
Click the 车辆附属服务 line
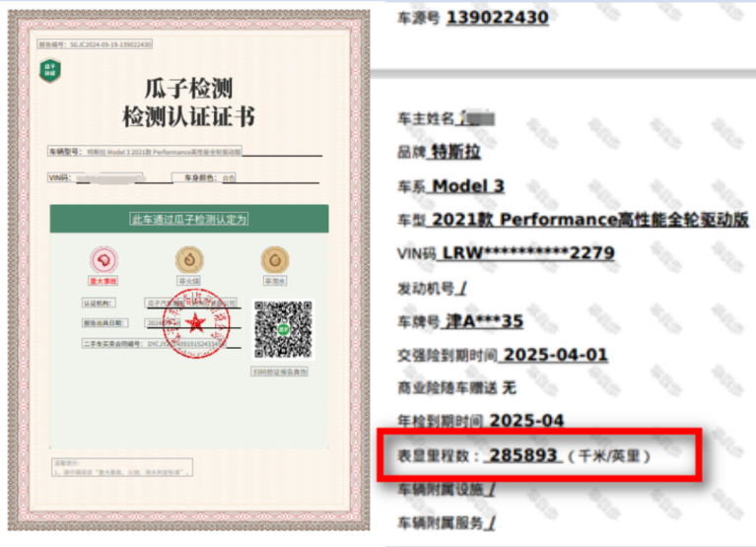pos(446,523)
